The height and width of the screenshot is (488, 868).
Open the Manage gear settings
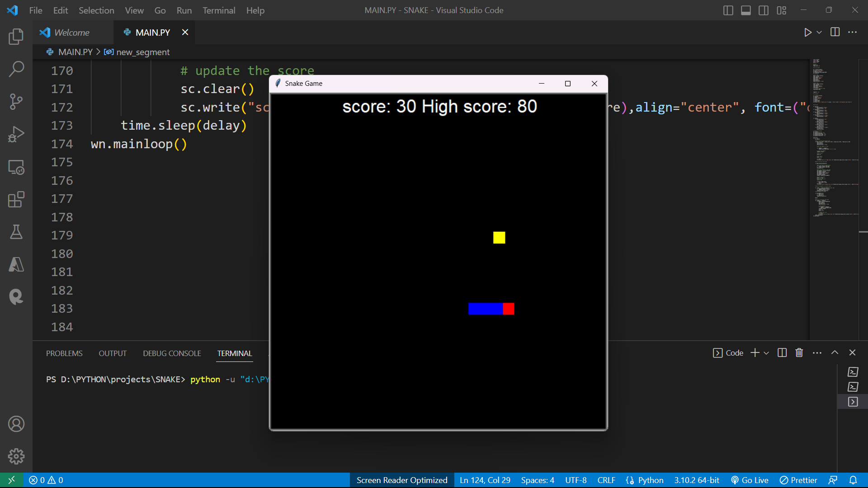pyautogui.click(x=16, y=456)
